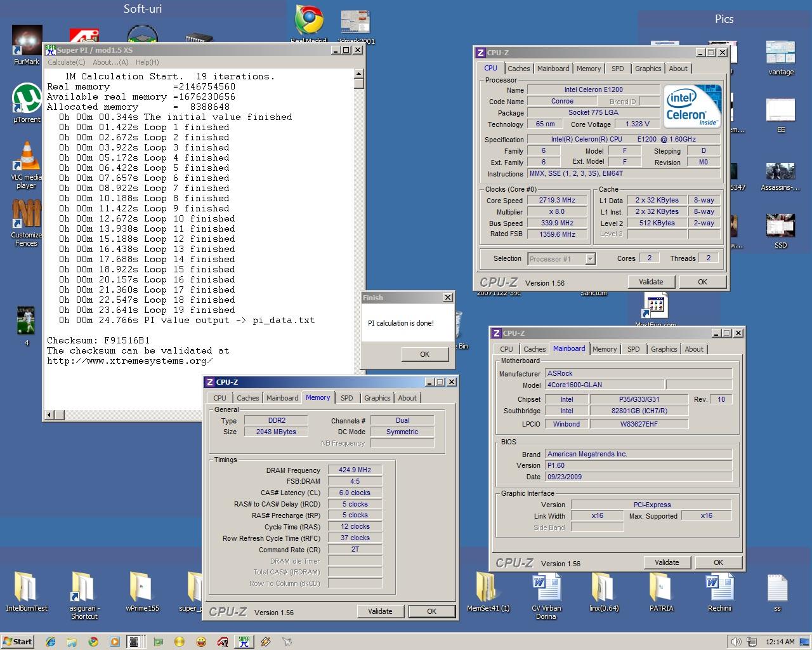Viewport: 812px width, 650px height.
Task: Open the About...(A) menu in Super PI
Action: tap(110, 62)
